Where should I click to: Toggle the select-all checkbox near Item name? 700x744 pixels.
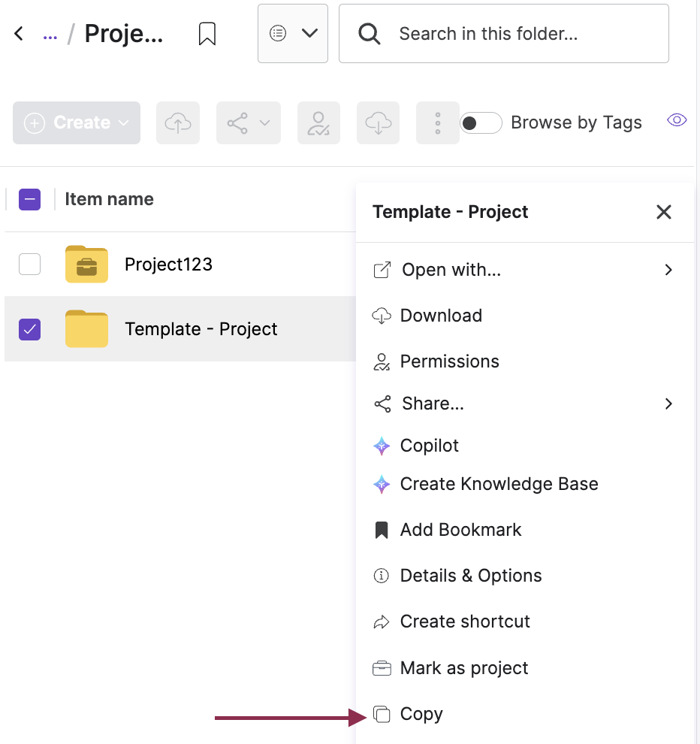(29, 199)
